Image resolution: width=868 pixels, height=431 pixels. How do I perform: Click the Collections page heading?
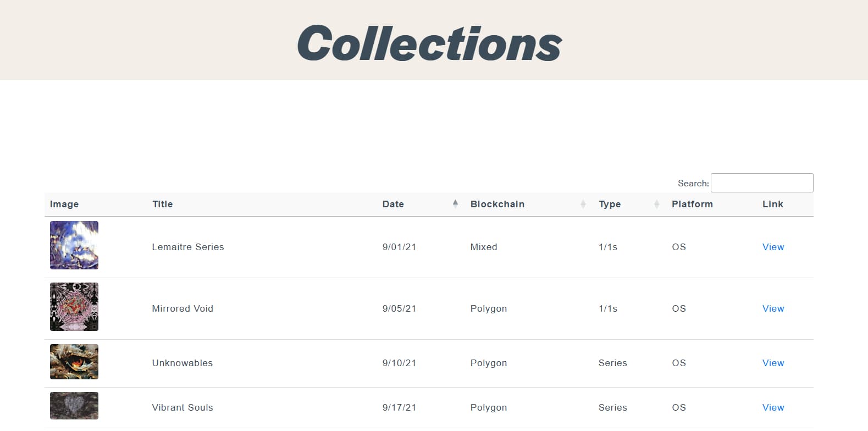click(429, 43)
